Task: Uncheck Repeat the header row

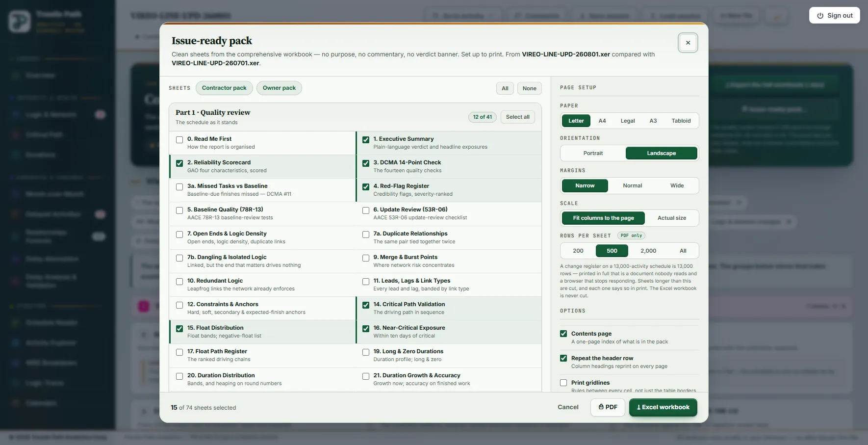Action: pos(563,358)
